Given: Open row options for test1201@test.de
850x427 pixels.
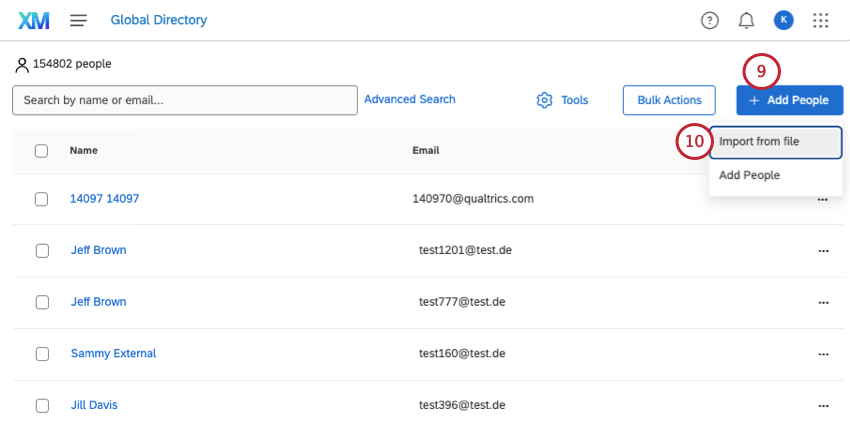Looking at the screenshot, I should 823,250.
